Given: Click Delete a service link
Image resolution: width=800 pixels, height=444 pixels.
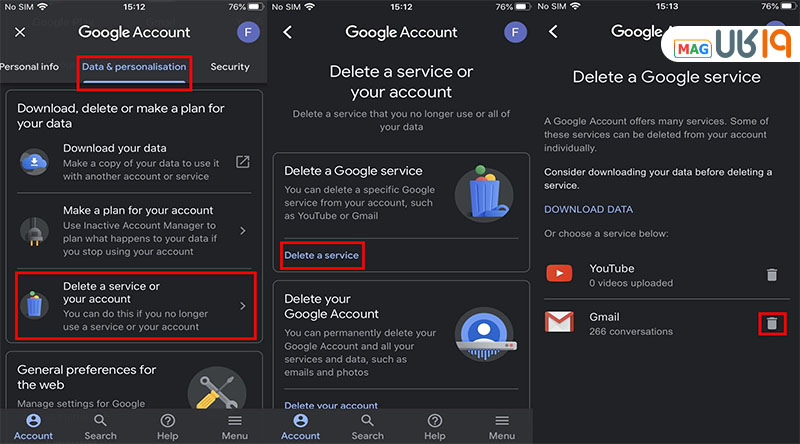Looking at the screenshot, I should point(321,255).
